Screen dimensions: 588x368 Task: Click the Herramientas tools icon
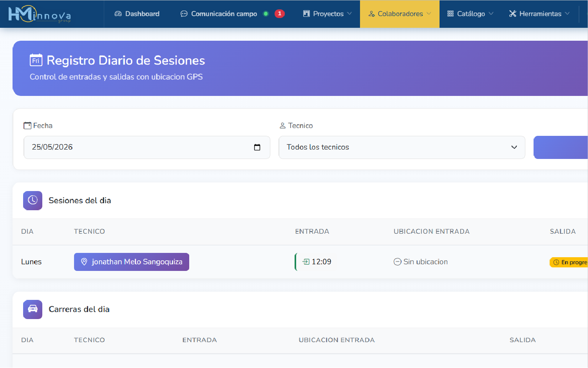click(512, 14)
